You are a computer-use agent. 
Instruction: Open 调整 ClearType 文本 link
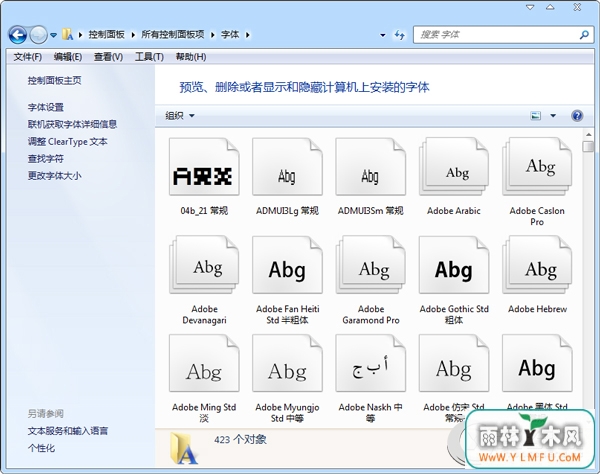point(67,142)
